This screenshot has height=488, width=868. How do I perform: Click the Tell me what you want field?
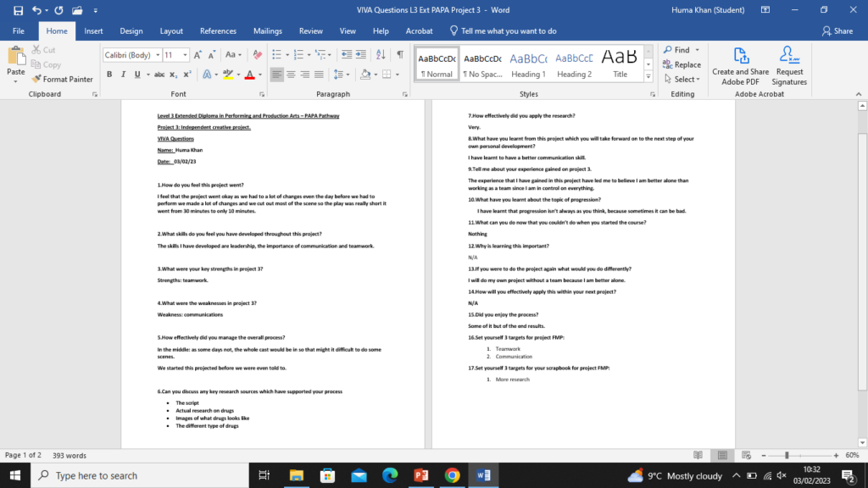coord(509,31)
